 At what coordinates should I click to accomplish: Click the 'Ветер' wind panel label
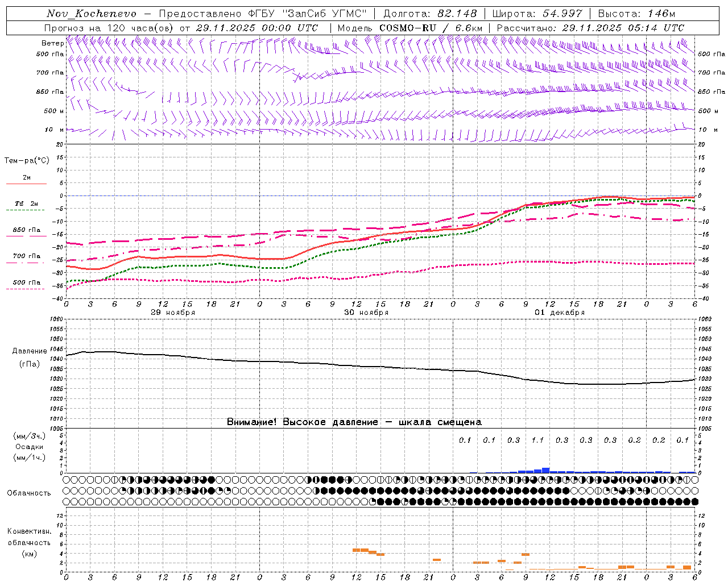(x=52, y=43)
